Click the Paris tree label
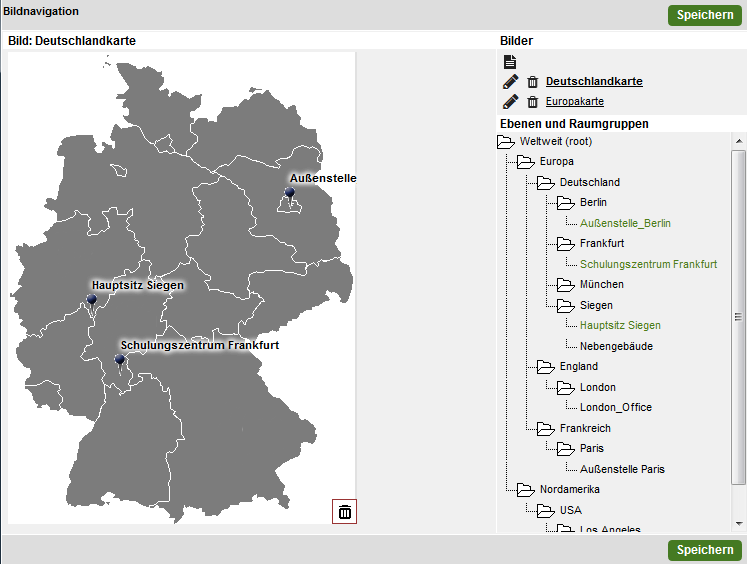 point(592,448)
